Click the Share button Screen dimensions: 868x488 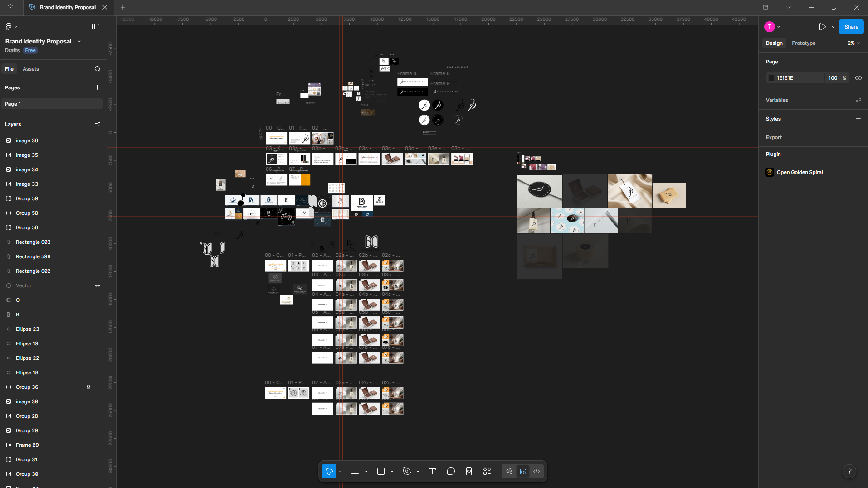(851, 27)
